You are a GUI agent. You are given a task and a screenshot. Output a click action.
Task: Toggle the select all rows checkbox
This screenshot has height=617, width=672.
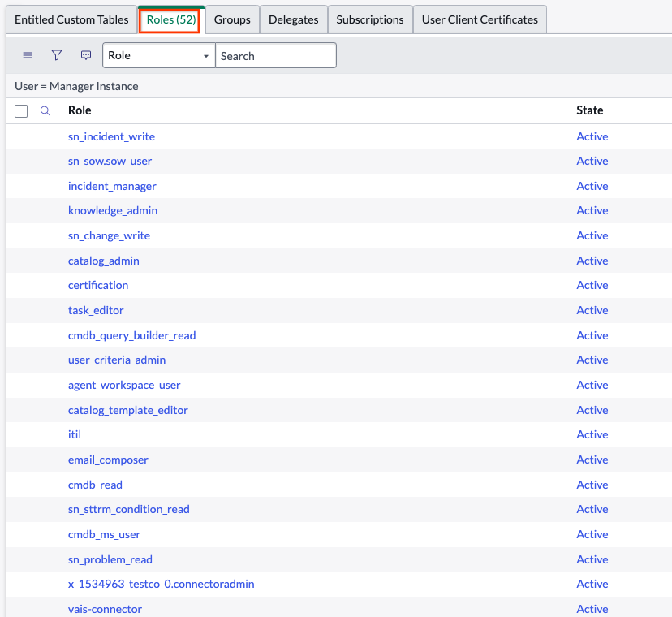21,111
